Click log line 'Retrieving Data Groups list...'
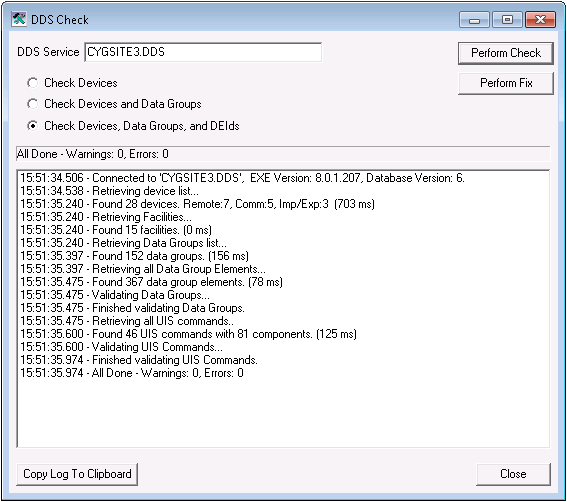 tap(123, 243)
